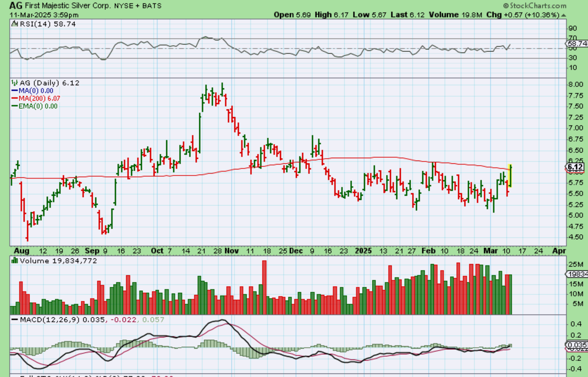Click the bar icon before AG (Daily)

(15, 83)
